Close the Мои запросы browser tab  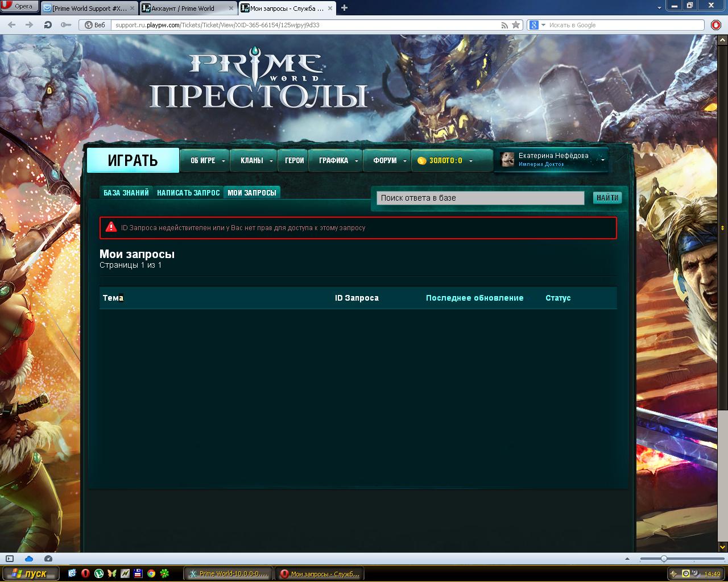pos(330,9)
